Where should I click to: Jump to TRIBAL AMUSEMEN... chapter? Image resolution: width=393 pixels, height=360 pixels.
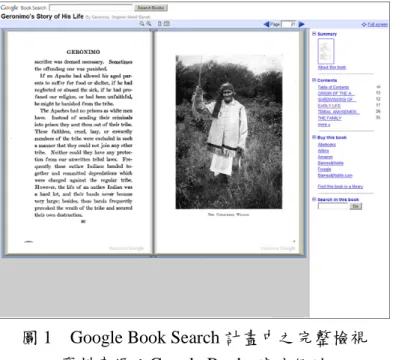[x=338, y=112]
